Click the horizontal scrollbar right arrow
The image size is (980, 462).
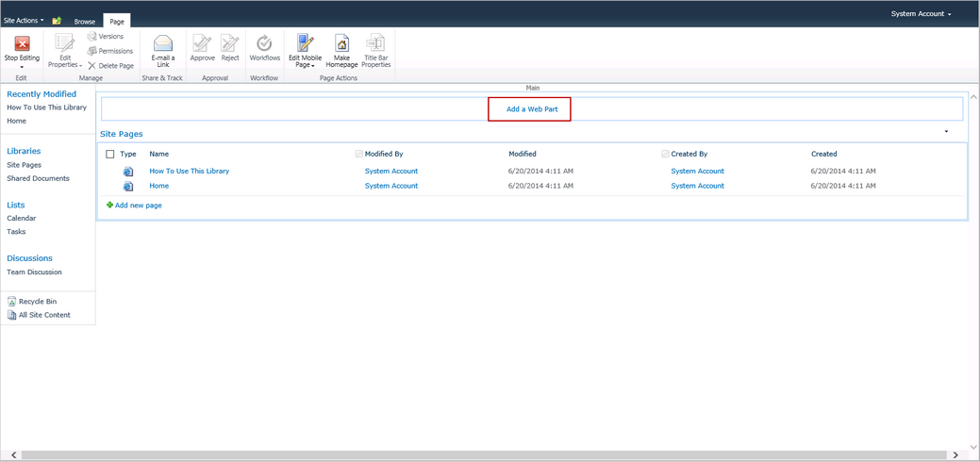(x=955, y=455)
